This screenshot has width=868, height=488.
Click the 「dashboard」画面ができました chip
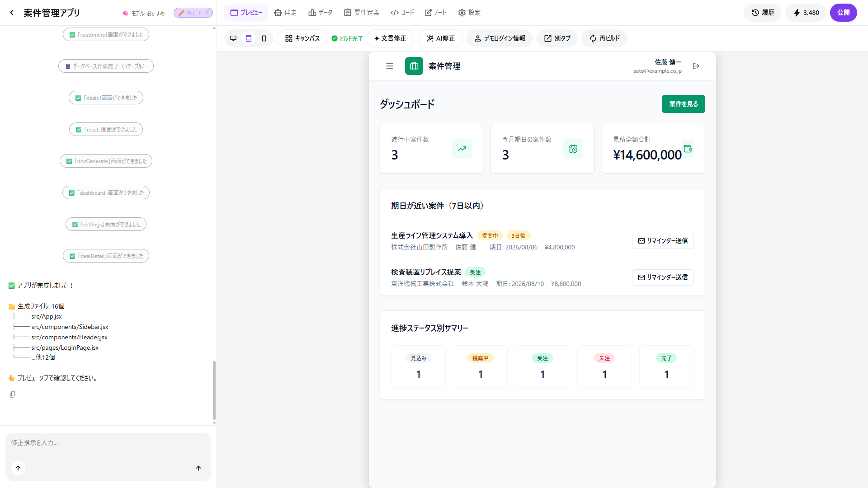pyautogui.click(x=106, y=193)
